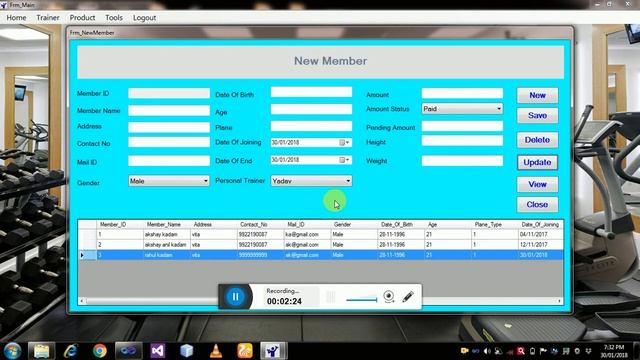Viewport: 640px width, 360px height.
Task: Focus the Age input field
Action: [311, 109]
